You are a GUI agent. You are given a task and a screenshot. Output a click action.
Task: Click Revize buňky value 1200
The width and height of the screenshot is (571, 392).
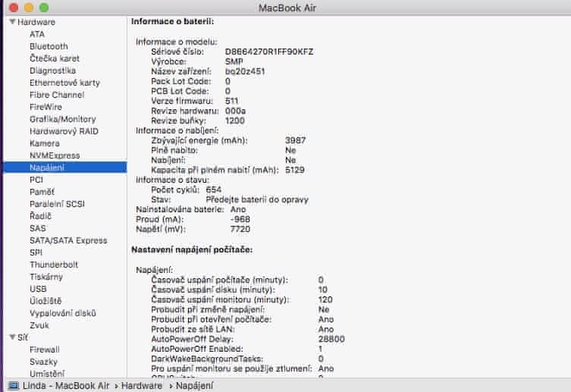(x=235, y=121)
